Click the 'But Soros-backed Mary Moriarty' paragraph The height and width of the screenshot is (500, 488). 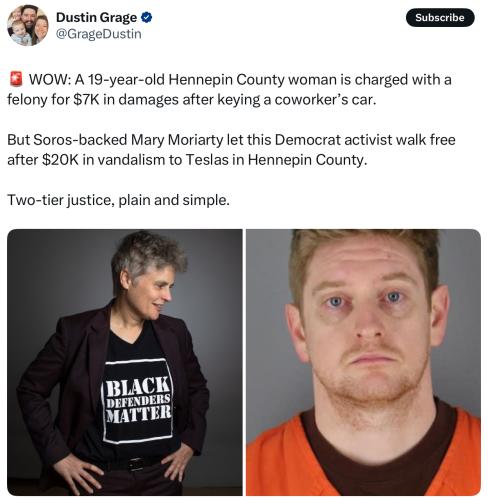(x=231, y=150)
